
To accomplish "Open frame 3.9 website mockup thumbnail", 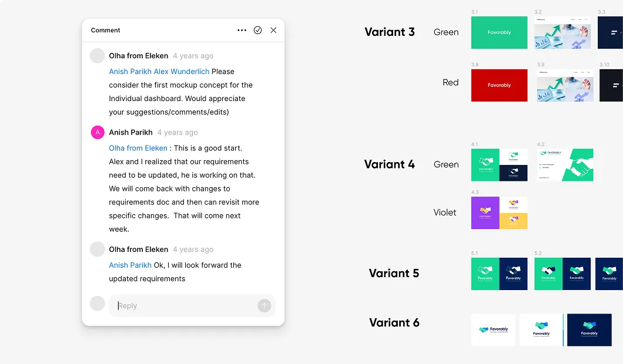I will tap(565, 85).
